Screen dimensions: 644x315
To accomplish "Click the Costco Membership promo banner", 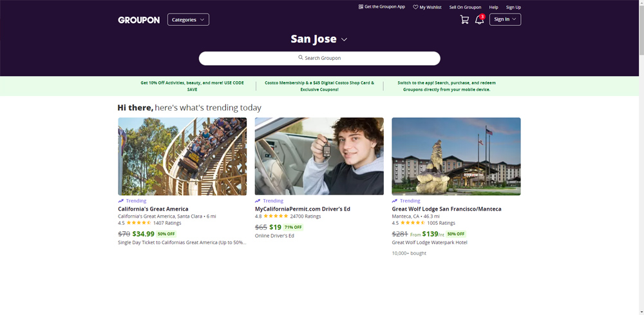I will (319, 86).
